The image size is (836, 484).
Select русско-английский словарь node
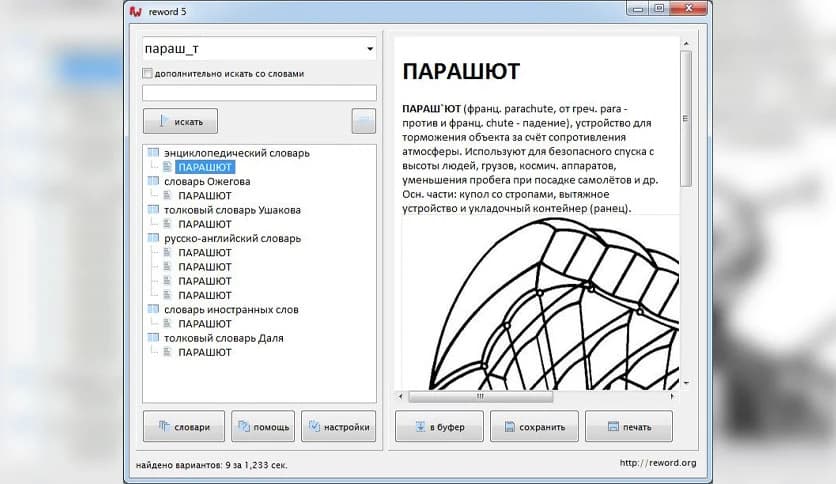click(x=232, y=238)
